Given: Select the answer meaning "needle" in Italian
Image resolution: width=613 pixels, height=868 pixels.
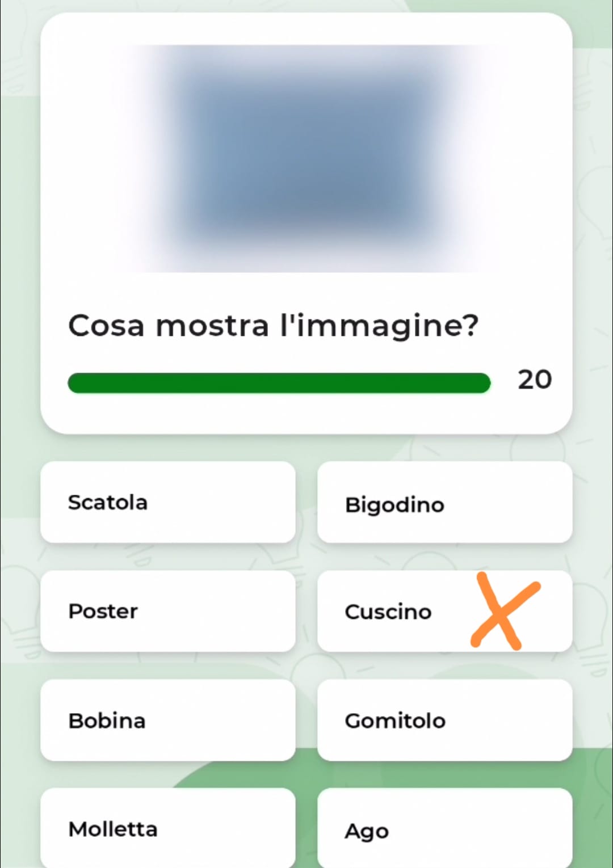Looking at the screenshot, I should 444,830.
